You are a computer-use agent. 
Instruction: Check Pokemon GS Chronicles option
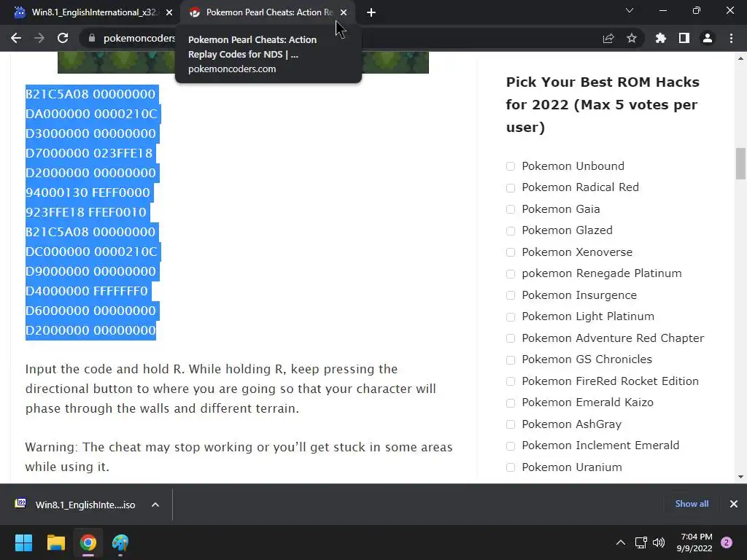(511, 360)
